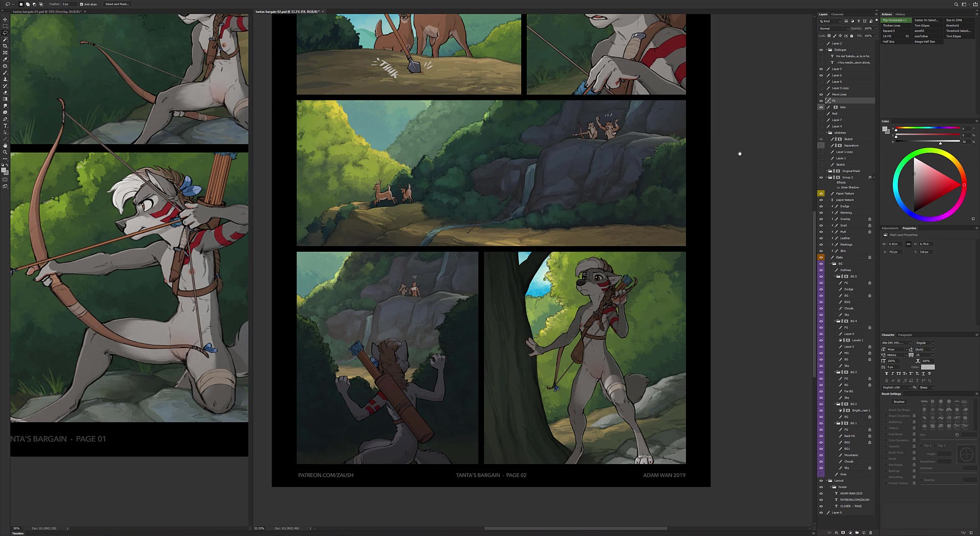980x536 pixels.
Task: Click the Quick Mask mode icon
Action: (x=5, y=180)
